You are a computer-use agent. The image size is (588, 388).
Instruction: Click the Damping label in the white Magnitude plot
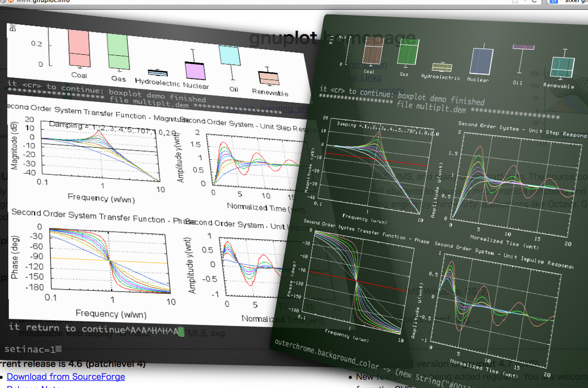click(112, 128)
